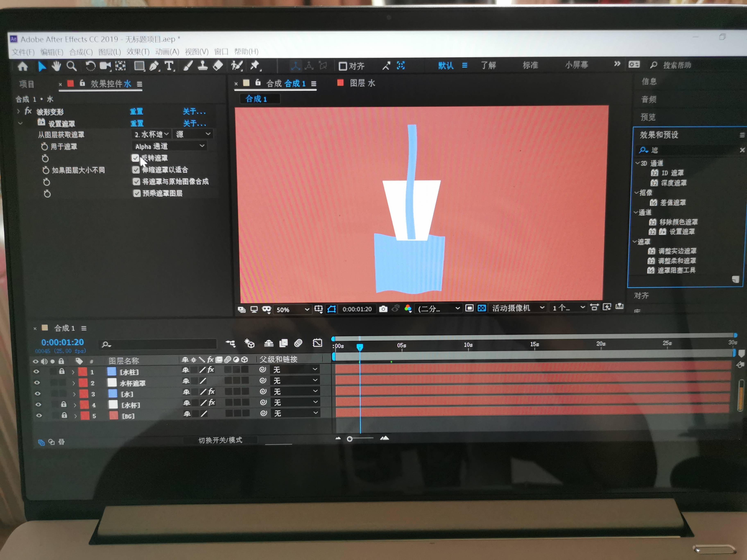Image resolution: width=747 pixels, height=560 pixels.
Task: Open the composition mini-flowchart icon in timeline
Action: tap(231, 344)
